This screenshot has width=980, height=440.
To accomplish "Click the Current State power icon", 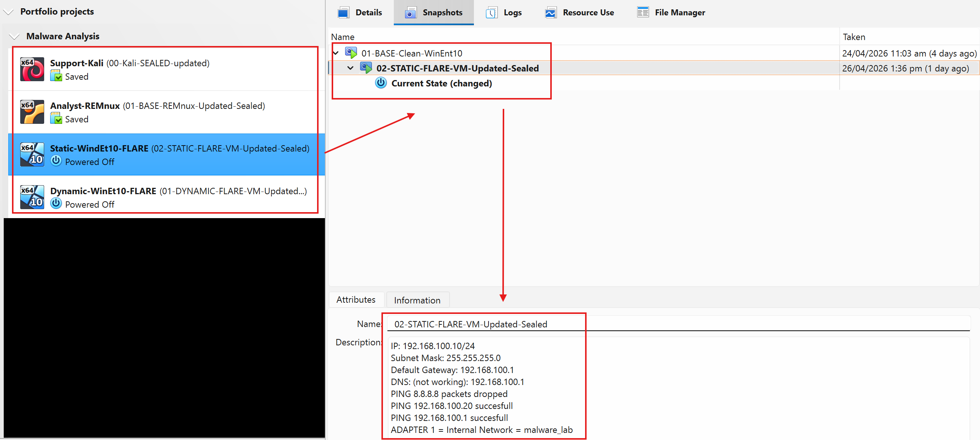I will [x=381, y=83].
